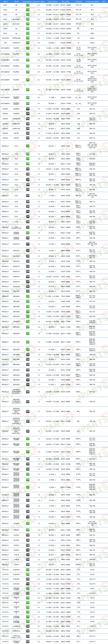This screenshot has height=644, width=108.
Task: Click the Marka column header
Action: point(5,2)
